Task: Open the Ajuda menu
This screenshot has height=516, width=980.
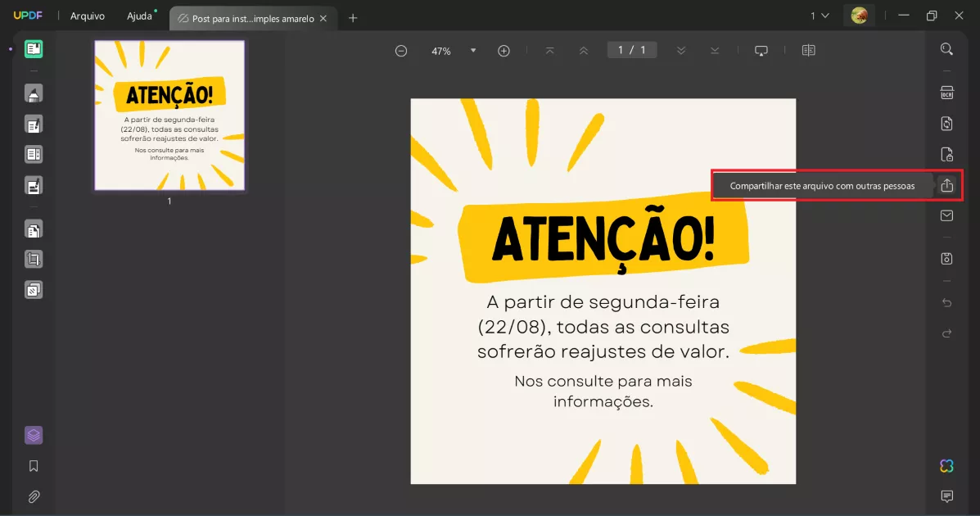Action: [x=138, y=15]
